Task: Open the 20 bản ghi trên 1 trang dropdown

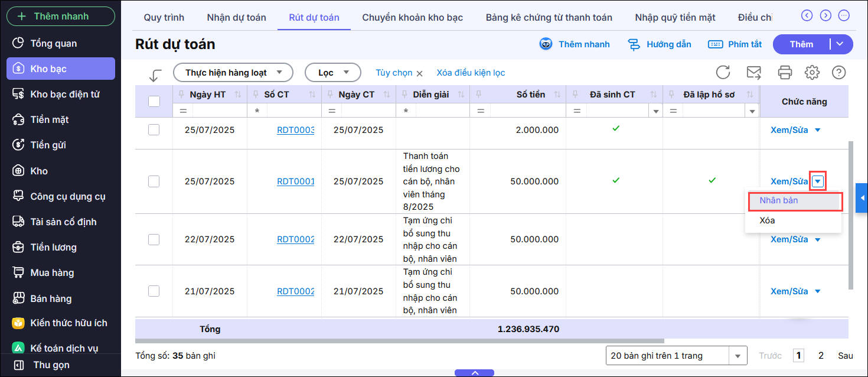Action: [676, 356]
